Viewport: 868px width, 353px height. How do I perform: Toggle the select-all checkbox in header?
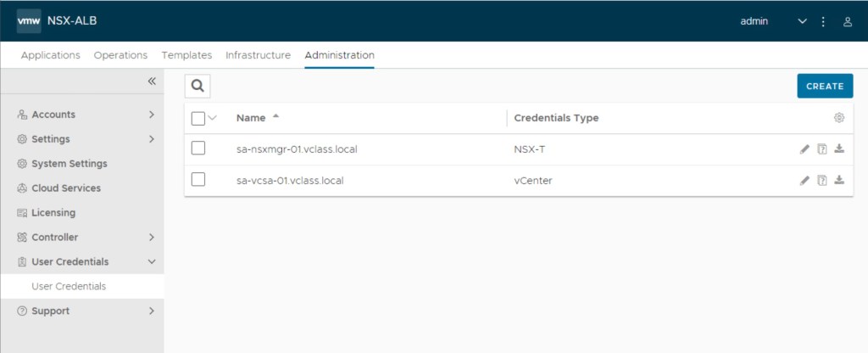[x=198, y=118]
